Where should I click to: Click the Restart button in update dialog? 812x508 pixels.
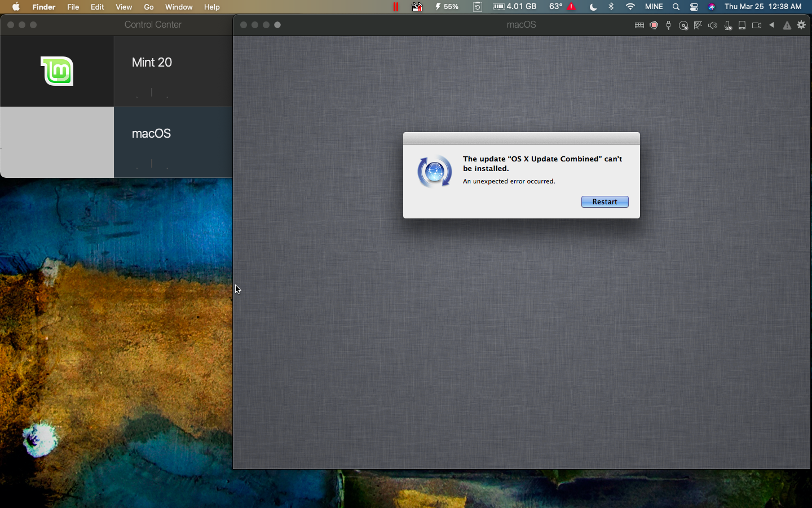(604, 202)
